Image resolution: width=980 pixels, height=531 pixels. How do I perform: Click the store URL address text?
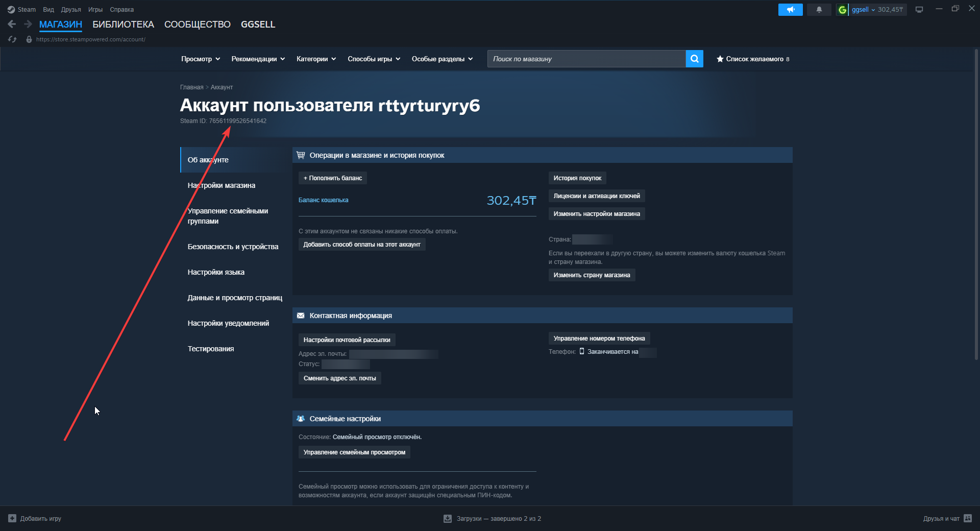pyautogui.click(x=91, y=39)
